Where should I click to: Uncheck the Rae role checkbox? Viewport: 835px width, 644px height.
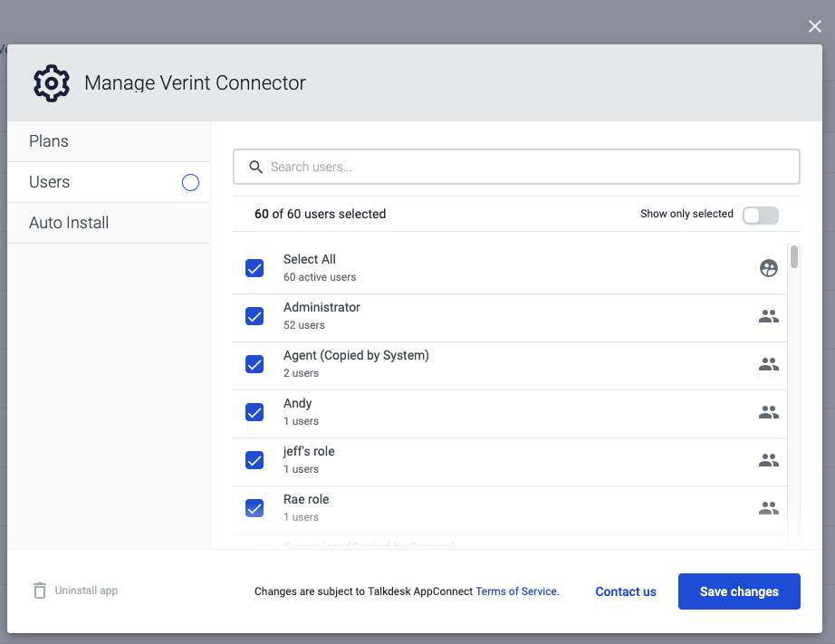(x=254, y=508)
